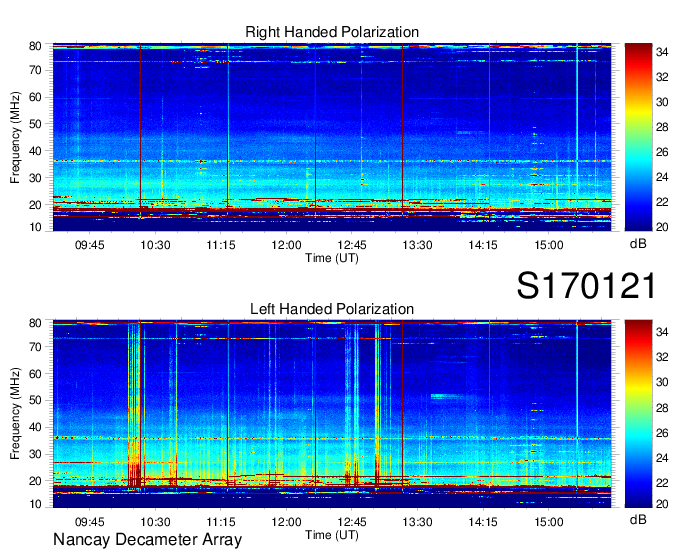Click the 11:15 tick label on the top plot
680x552 pixels.
[221, 245]
